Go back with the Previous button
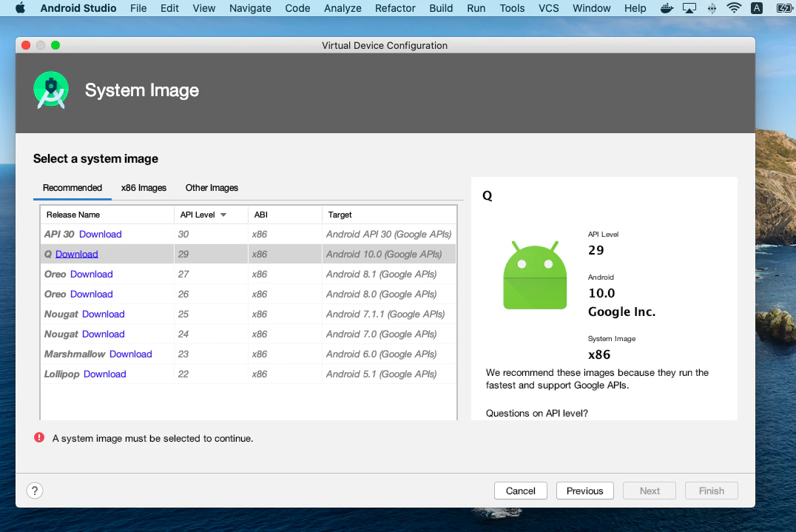Image resolution: width=796 pixels, height=532 pixels. click(x=585, y=491)
